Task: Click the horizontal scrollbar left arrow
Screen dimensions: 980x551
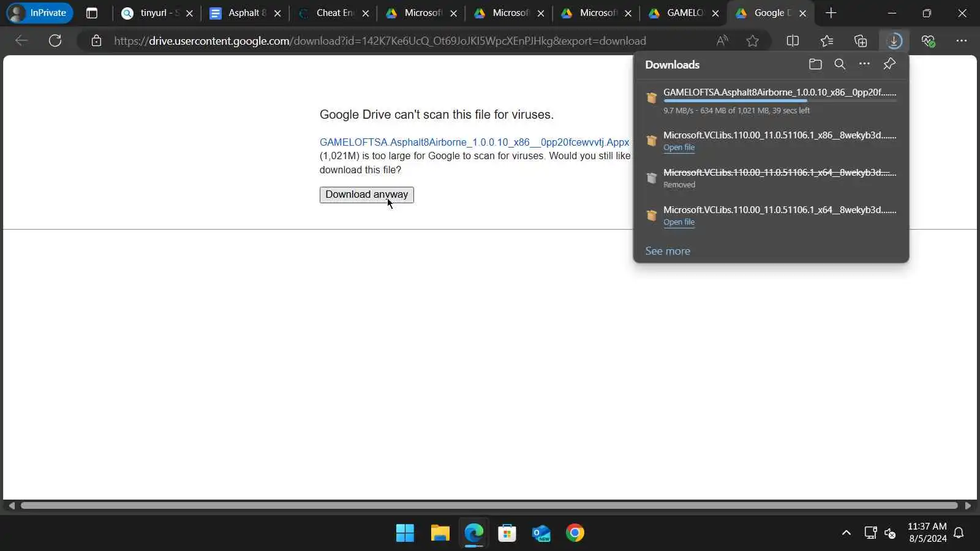Action: (x=12, y=506)
